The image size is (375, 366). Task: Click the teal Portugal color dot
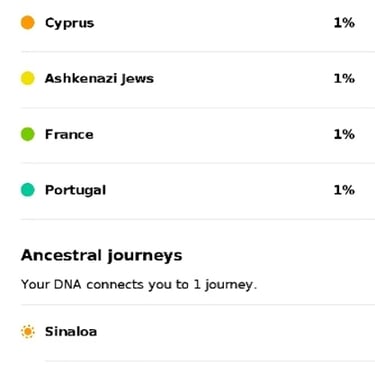pyautogui.click(x=28, y=190)
